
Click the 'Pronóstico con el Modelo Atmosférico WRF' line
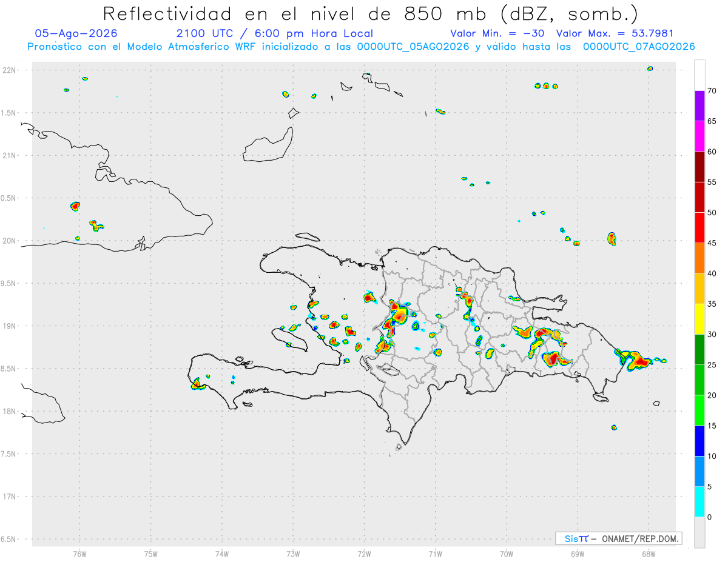(x=361, y=47)
